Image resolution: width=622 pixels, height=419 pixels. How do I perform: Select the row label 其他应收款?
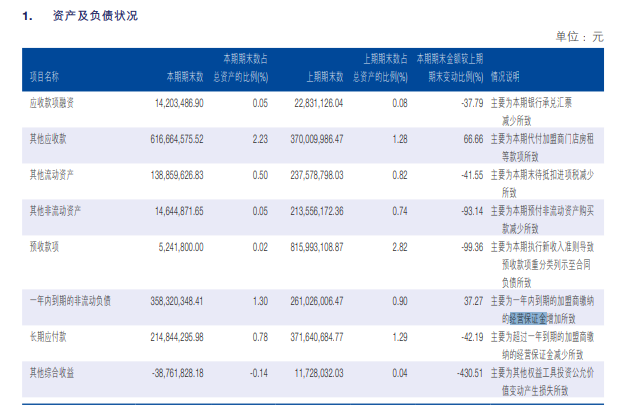(48, 139)
